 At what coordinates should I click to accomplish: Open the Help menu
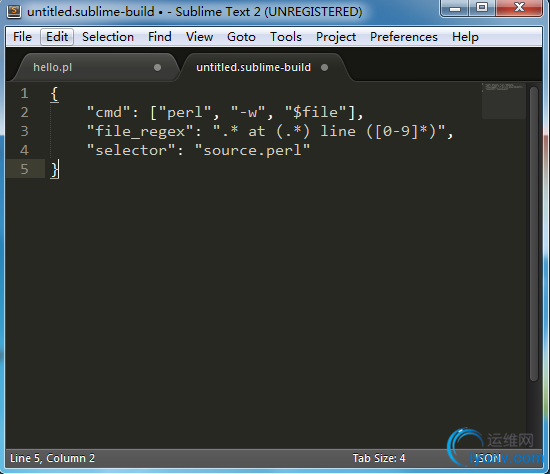click(465, 37)
